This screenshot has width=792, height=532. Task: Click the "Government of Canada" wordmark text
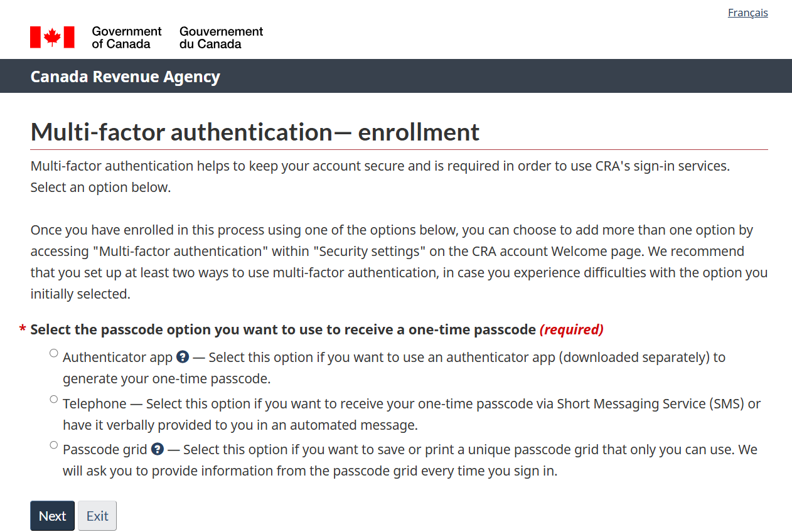pyautogui.click(x=126, y=38)
